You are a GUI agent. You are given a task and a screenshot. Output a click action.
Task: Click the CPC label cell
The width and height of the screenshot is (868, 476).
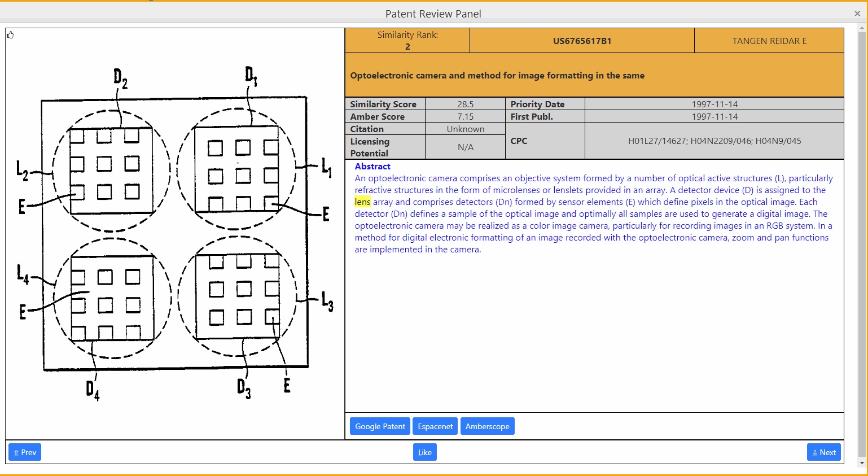tap(545, 141)
